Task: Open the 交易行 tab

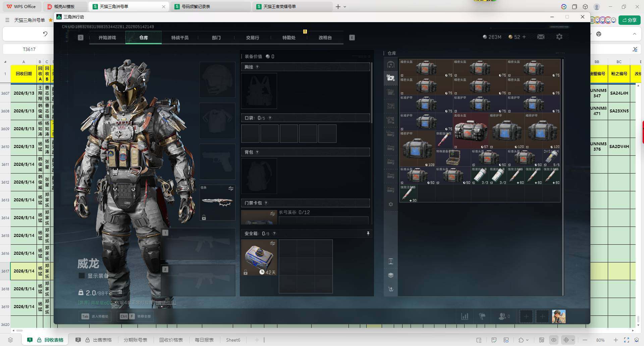Action: coord(253,38)
